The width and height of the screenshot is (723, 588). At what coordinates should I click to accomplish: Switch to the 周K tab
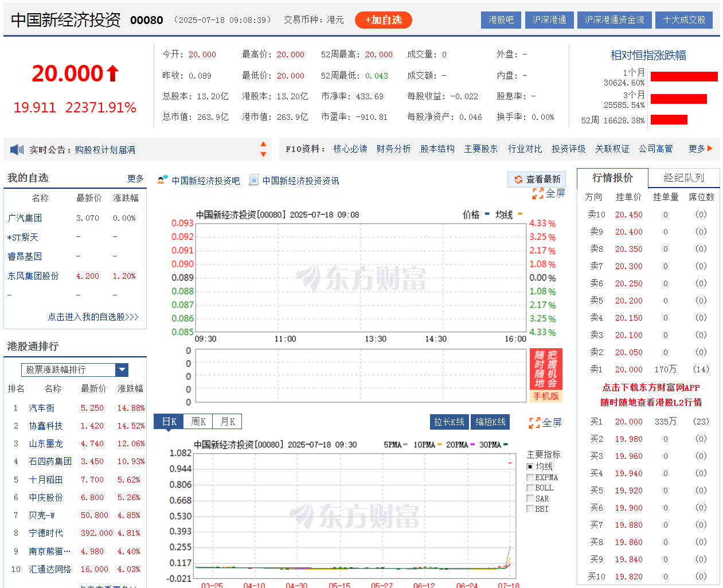198,422
